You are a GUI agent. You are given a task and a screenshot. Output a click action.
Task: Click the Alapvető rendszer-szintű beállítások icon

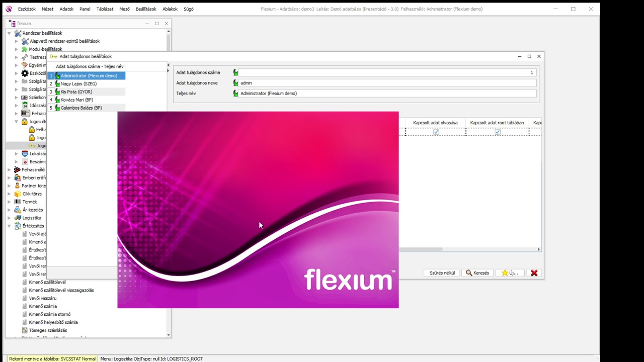[25, 41]
